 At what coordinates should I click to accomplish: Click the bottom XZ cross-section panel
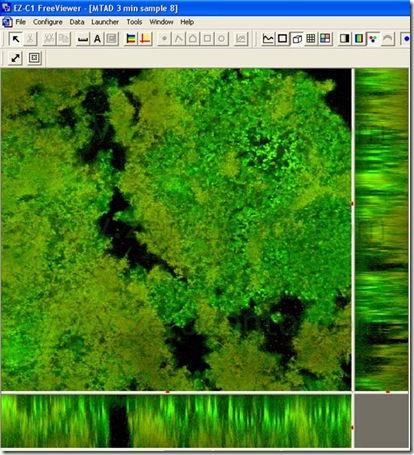coord(176,421)
